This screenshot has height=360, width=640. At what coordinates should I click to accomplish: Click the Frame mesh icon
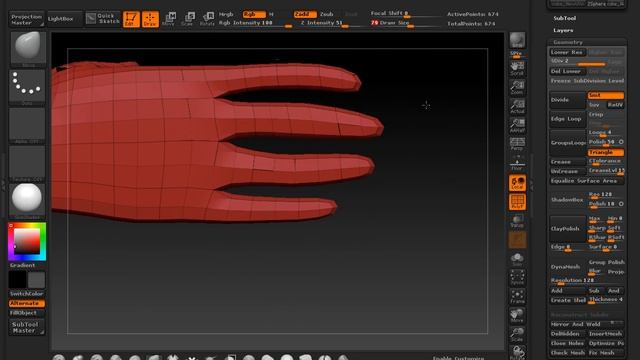tap(517, 297)
